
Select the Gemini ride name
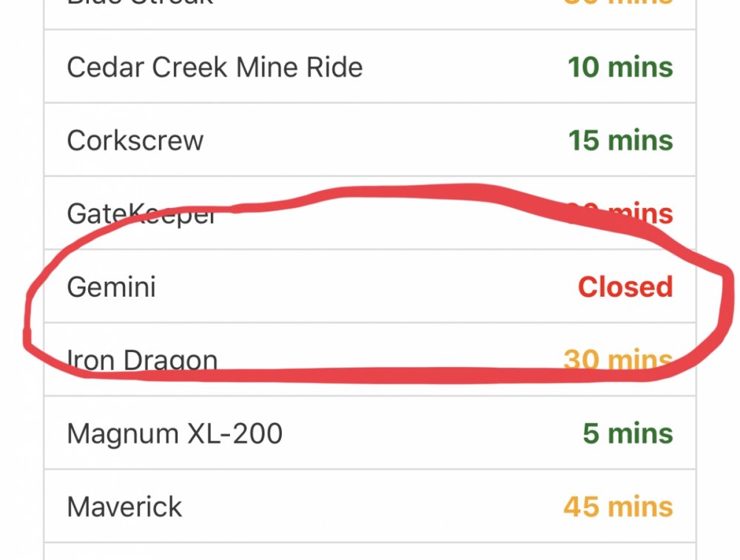click(x=111, y=287)
